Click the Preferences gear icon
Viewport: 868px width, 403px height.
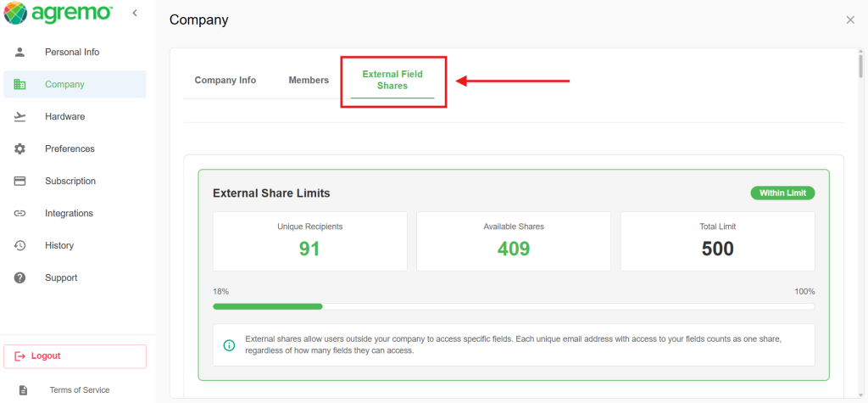click(x=20, y=148)
